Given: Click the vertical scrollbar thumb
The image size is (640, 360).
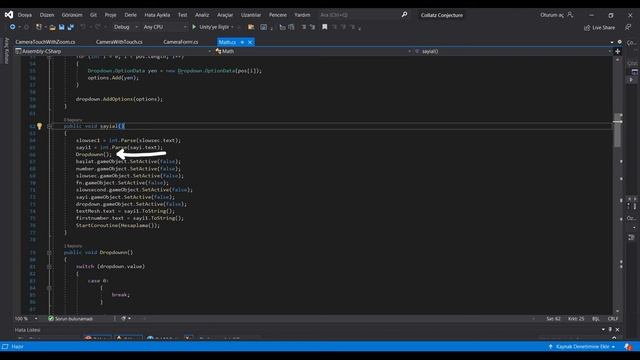Looking at the screenshot, I should point(618,130).
